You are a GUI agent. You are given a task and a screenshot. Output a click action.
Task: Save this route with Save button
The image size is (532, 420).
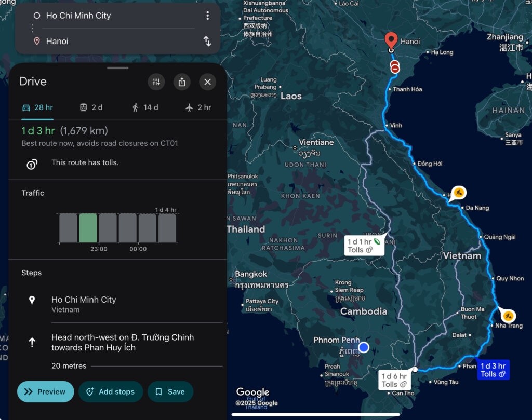170,392
